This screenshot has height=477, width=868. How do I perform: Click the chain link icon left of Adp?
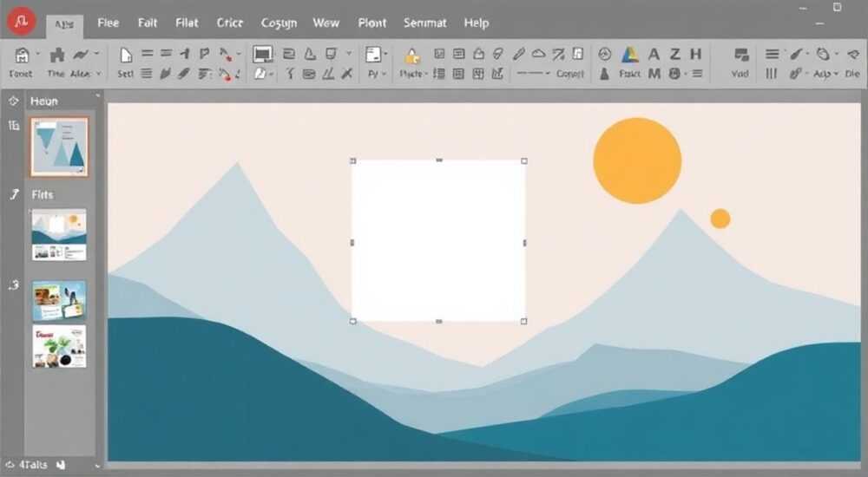pyautogui.click(x=796, y=73)
